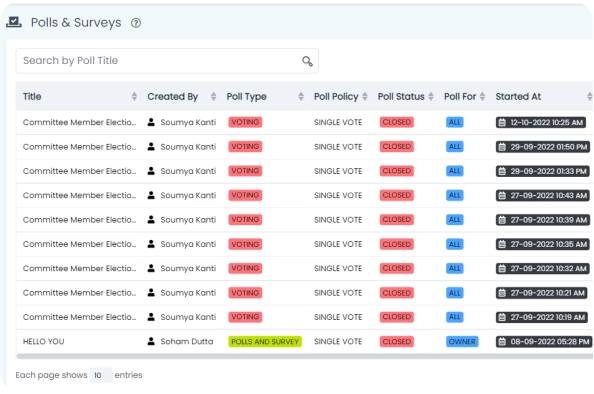Click user icon in the 12-10-2022 row

point(151,122)
